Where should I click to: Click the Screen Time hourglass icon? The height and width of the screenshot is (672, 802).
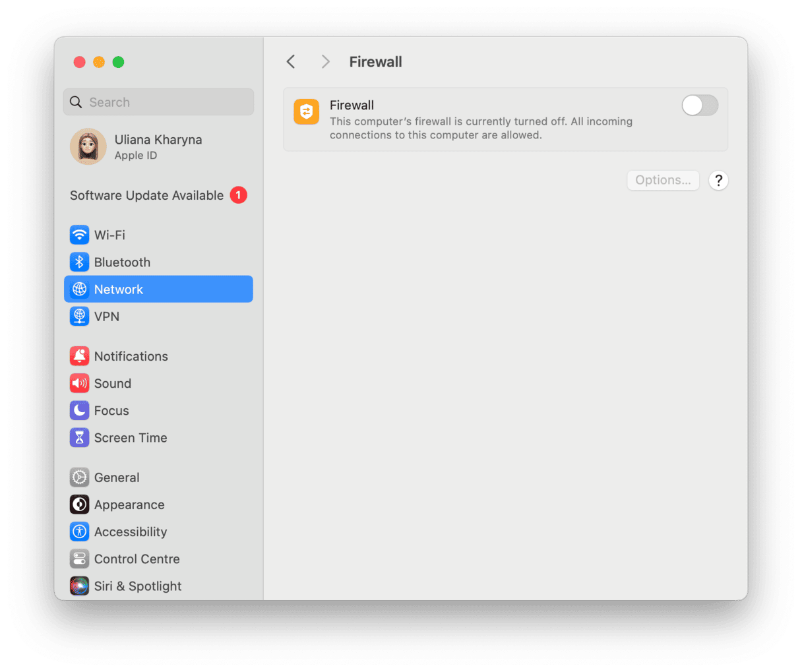tap(80, 437)
